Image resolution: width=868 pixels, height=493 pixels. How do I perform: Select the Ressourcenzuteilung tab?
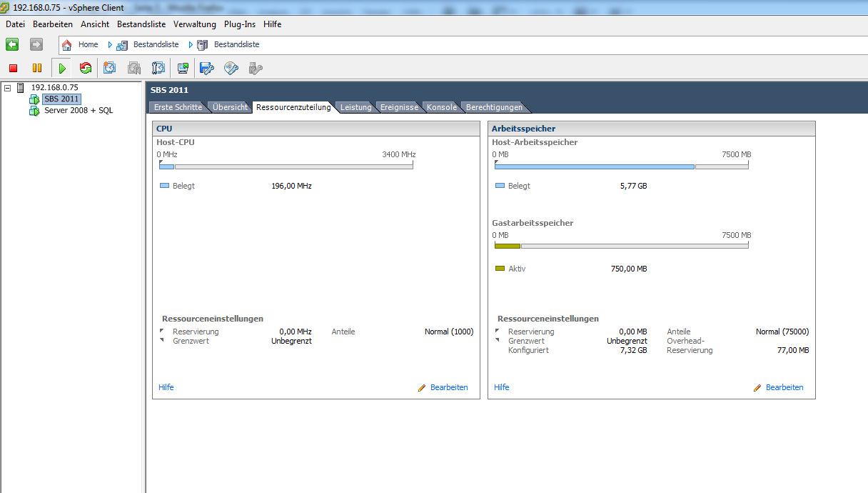(x=293, y=107)
